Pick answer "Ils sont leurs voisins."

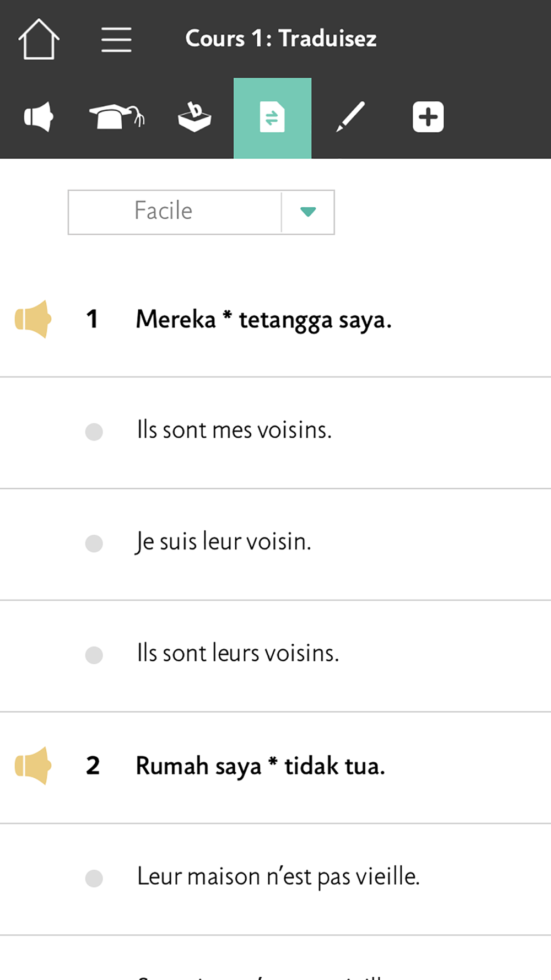(x=94, y=655)
